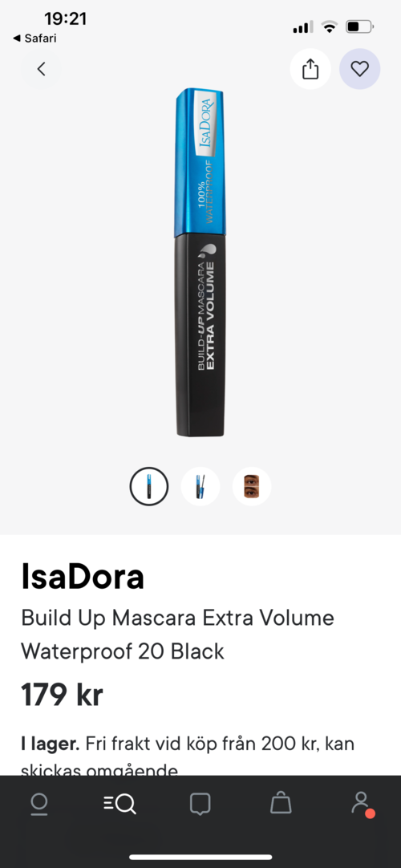Image resolution: width=401 pixels, height=868 pixels.
Task: Tap the battery status icon
Action: (359, 26)
